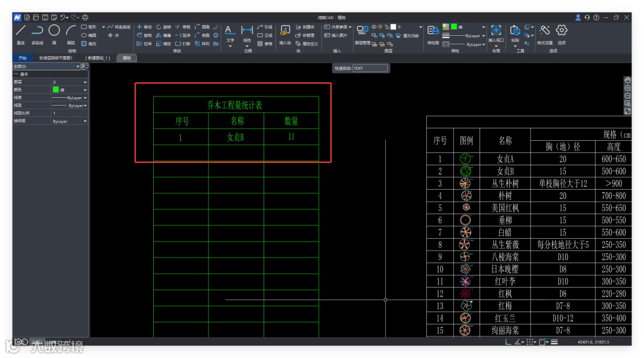Apply the 阵列 array command
644x358 pixels.
(x=202, y=44)
